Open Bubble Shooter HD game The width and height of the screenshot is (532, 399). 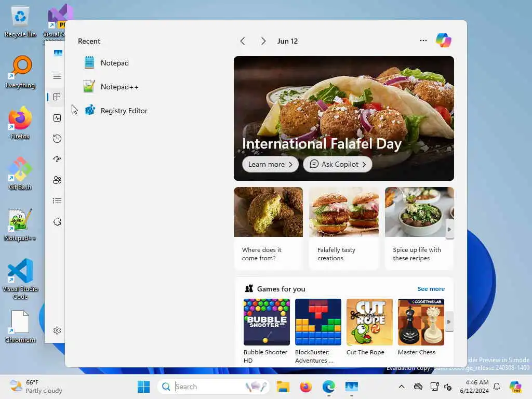(x=267, y=331)
